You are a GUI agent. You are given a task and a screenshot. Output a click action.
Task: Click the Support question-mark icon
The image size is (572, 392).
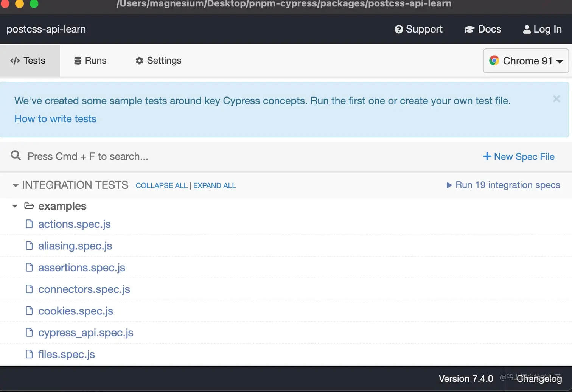click(399, 29)
